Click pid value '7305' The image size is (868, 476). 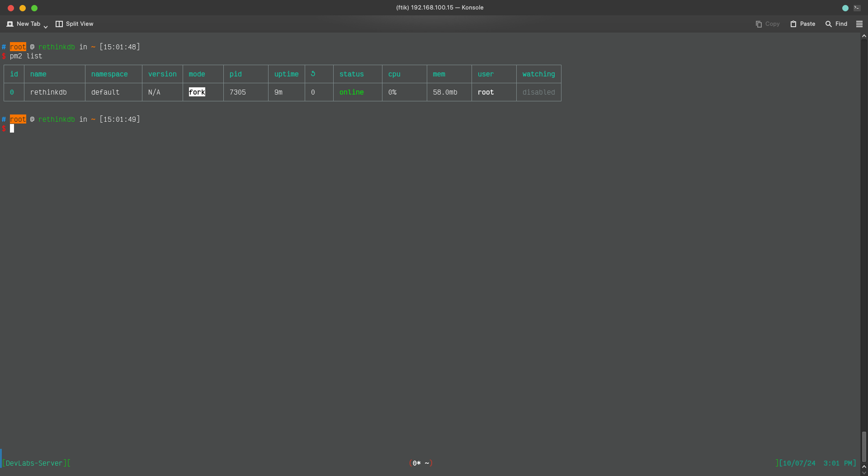pos(237,92)
